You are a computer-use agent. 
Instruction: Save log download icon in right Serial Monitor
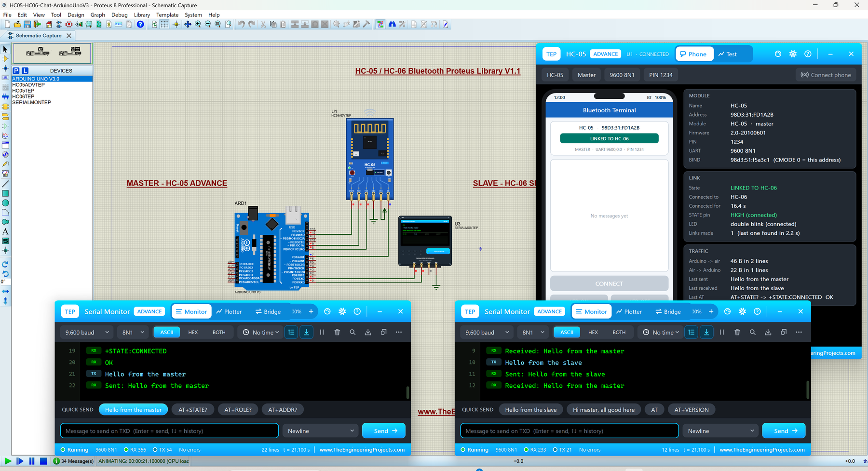click(768, 332)
